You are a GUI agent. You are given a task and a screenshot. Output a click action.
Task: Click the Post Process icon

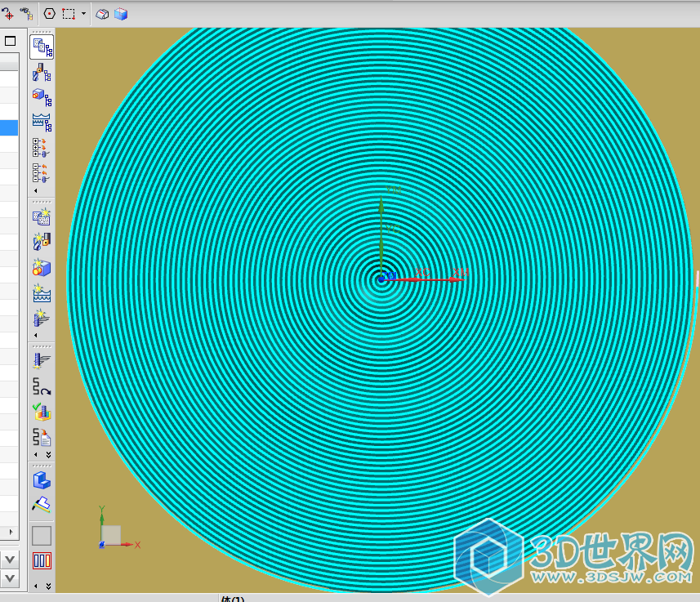(x=42, y=437)
